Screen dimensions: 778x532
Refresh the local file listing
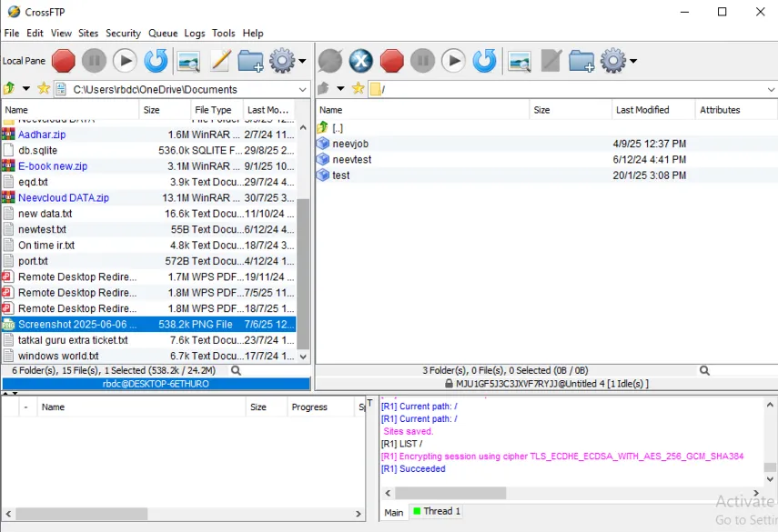156,61
